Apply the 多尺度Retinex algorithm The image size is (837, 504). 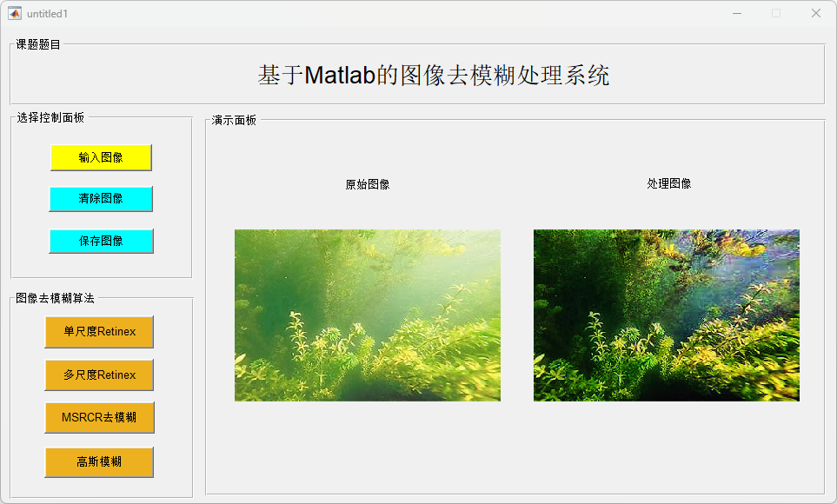99,375
